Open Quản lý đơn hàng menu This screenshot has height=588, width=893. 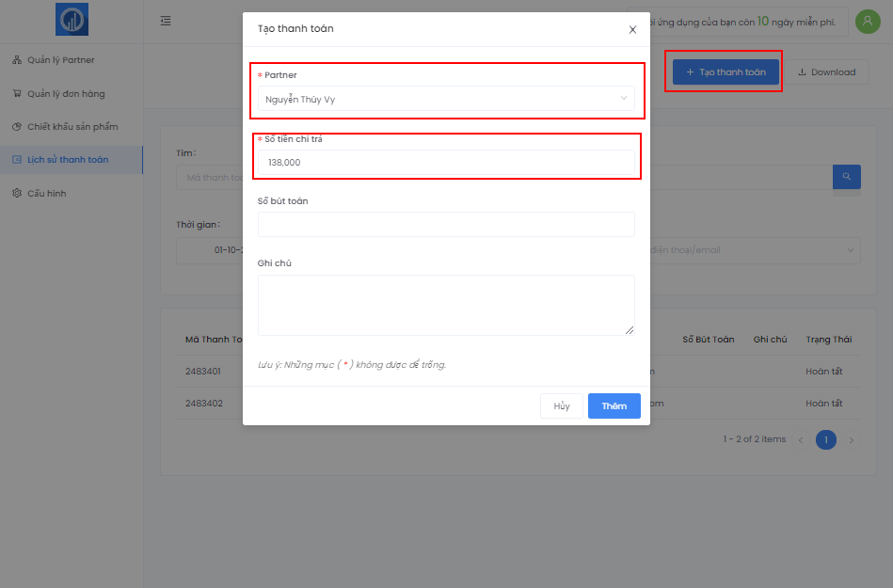tap(66, 94)
